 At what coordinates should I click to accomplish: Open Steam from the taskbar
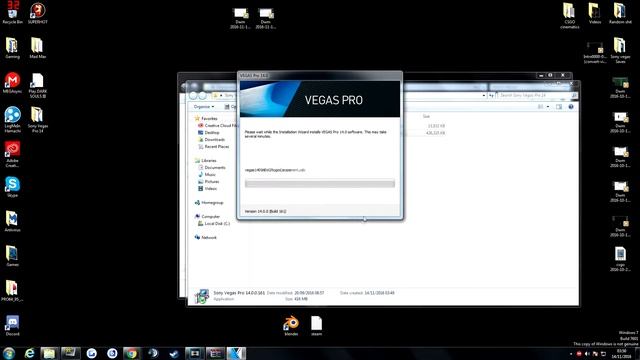[174, 353]
